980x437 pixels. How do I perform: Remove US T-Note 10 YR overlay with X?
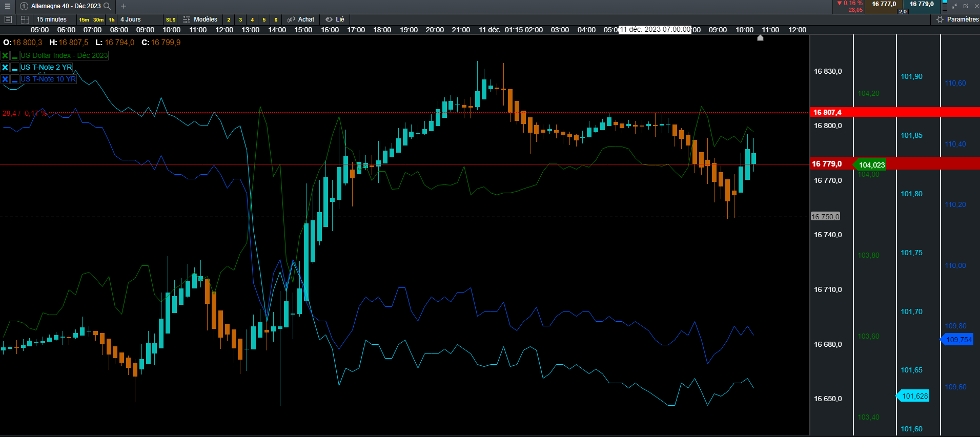click(x=5, y=79)
